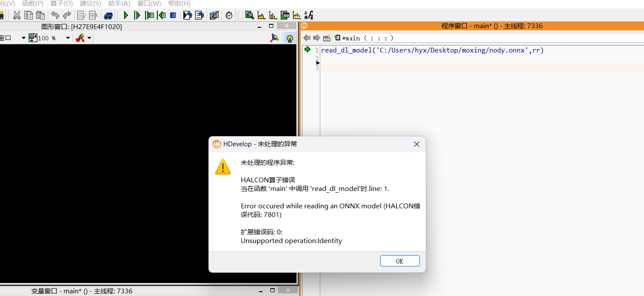
Task: Open the 函数(P) menu
Action: pyautogui.click(x=33, y=3)
